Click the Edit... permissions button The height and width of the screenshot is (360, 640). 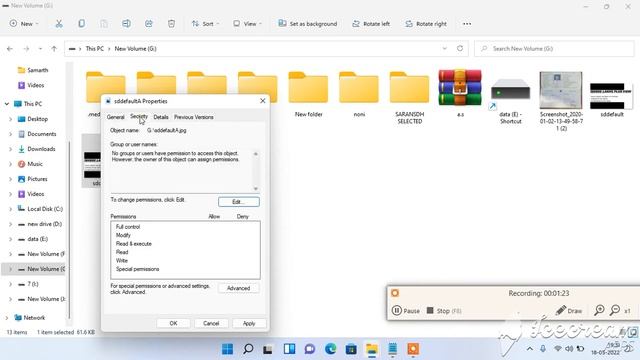[239, 202]
